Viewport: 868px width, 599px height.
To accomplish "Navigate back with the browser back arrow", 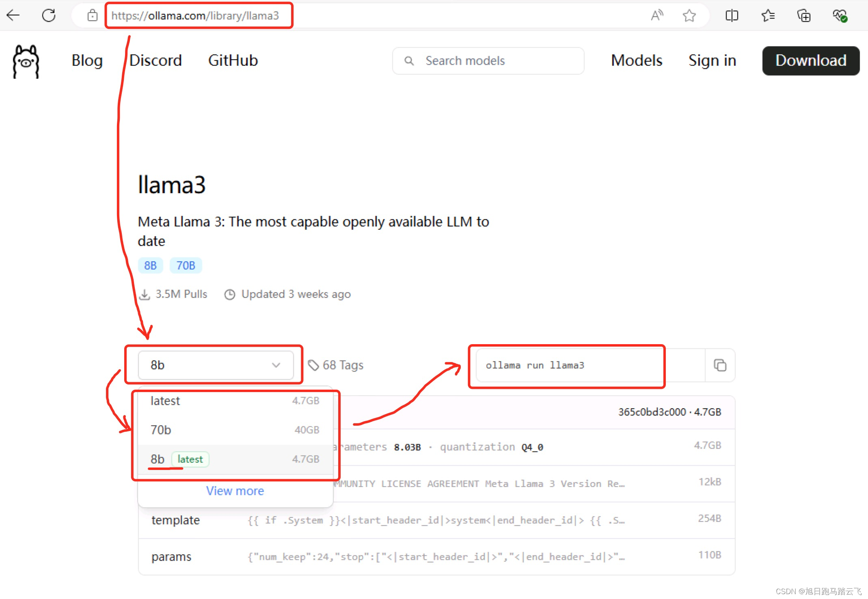I will (13, 15).
